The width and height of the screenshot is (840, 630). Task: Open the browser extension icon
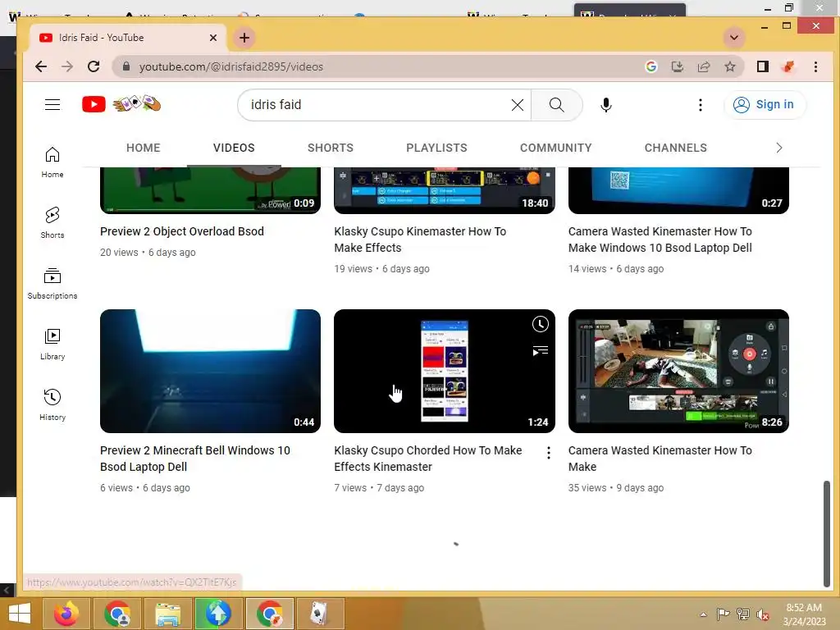tap(788, 66)
